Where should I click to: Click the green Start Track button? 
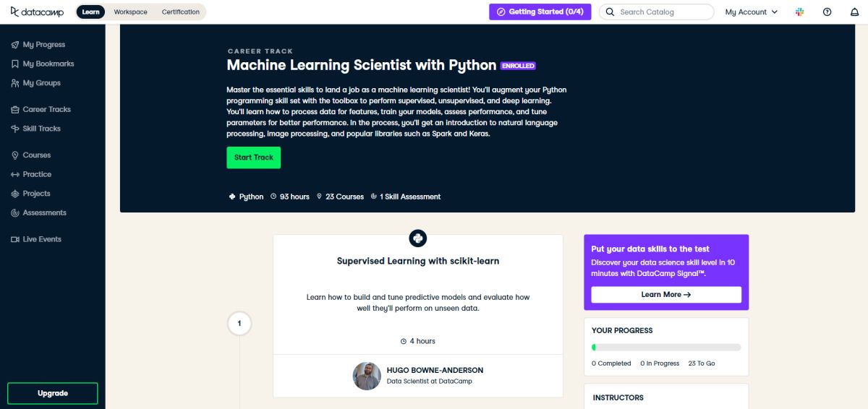pyautogui.click(x=253, y=158)
